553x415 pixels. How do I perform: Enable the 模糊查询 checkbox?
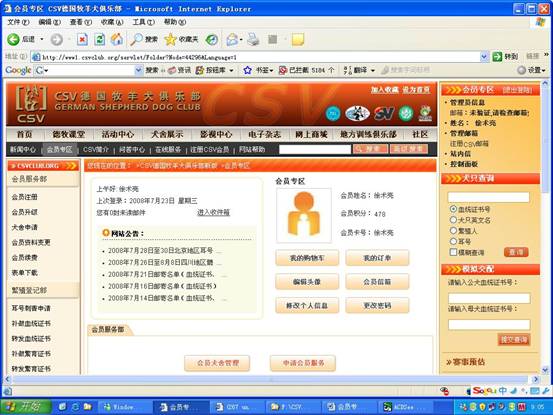tap(454, 252)
